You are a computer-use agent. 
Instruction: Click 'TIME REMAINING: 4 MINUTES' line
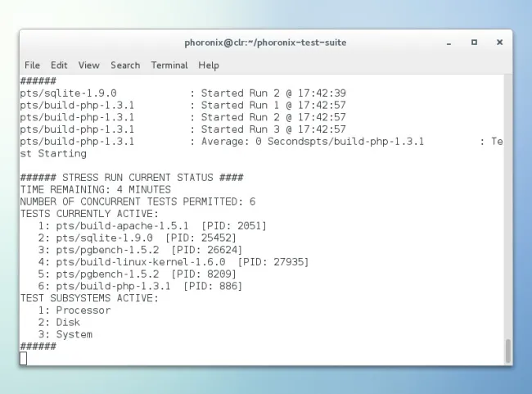[x=95, y=189]
